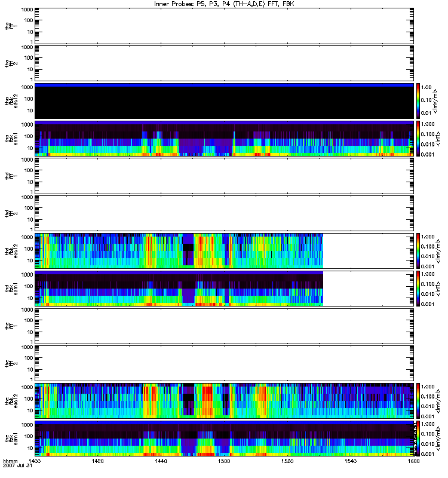This screenshot has height=478, width=448.
Task: Click the 'tha fbk edc12' panel label
Action: 11,101
